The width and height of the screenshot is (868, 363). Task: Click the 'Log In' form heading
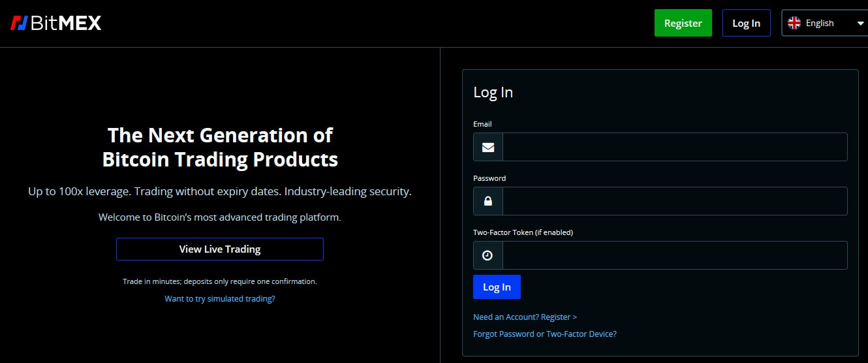(493, 93)
